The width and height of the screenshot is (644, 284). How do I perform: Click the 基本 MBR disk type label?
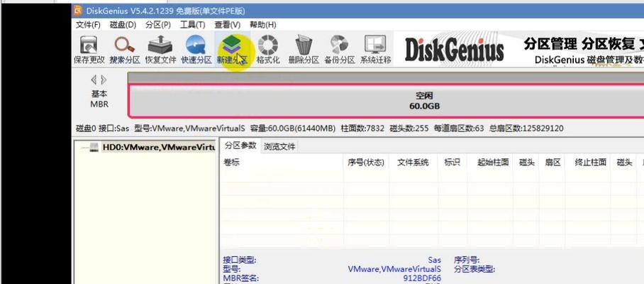pos(99,99)
